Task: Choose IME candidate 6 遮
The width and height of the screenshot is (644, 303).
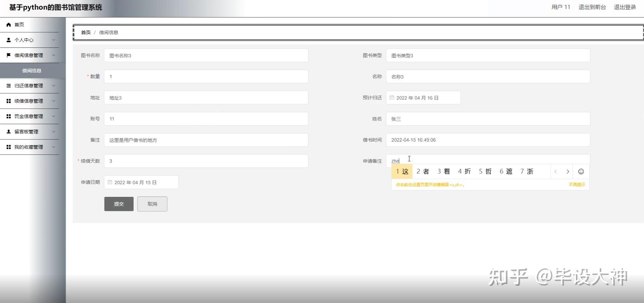Action: [x=506, y=172]
